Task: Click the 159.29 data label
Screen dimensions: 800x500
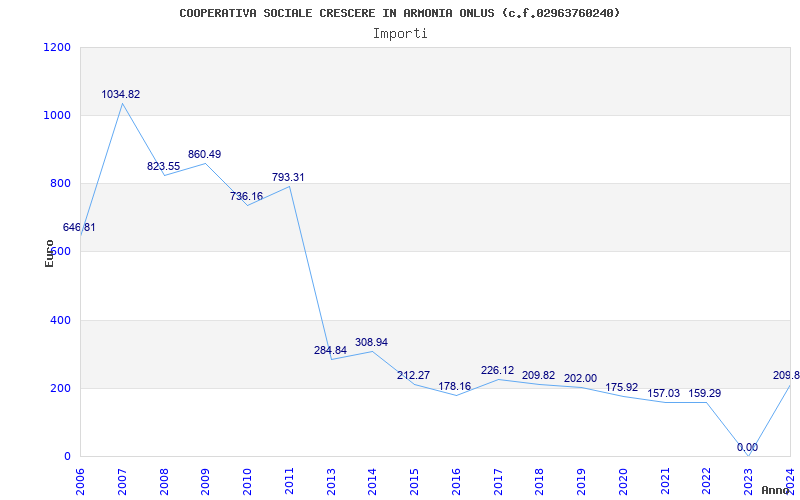Action: 705,394
